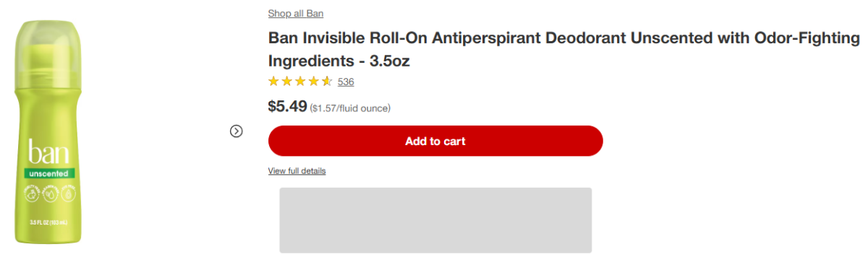Click the first gold rating star
This screenshot has height=265, width=868.
pyautogui.click(x=274, y=81)
